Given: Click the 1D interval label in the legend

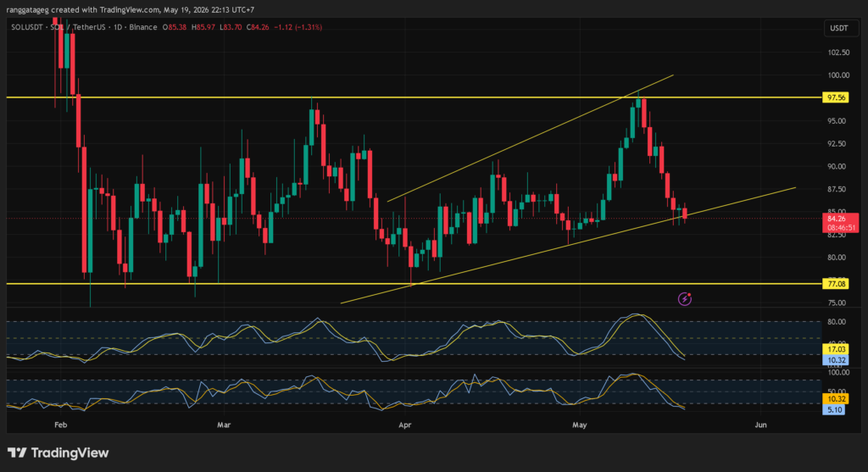Looking at the screenshot, I should (117, 27).
